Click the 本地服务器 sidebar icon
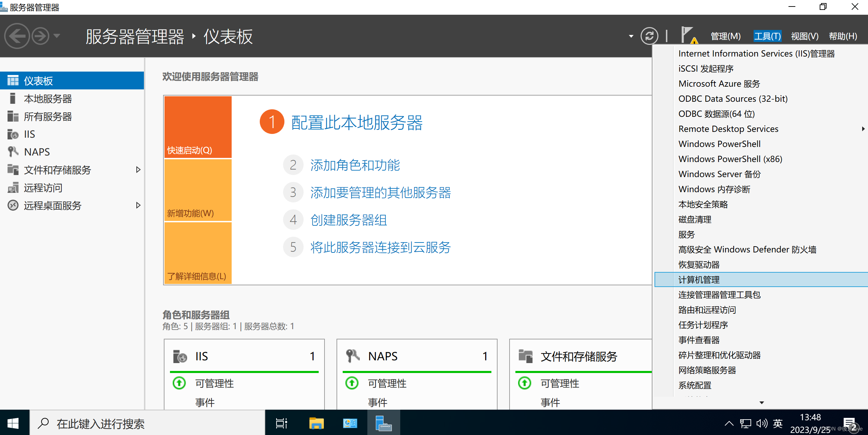This screenshot has width=868, height=435. [x=13, y=99]
